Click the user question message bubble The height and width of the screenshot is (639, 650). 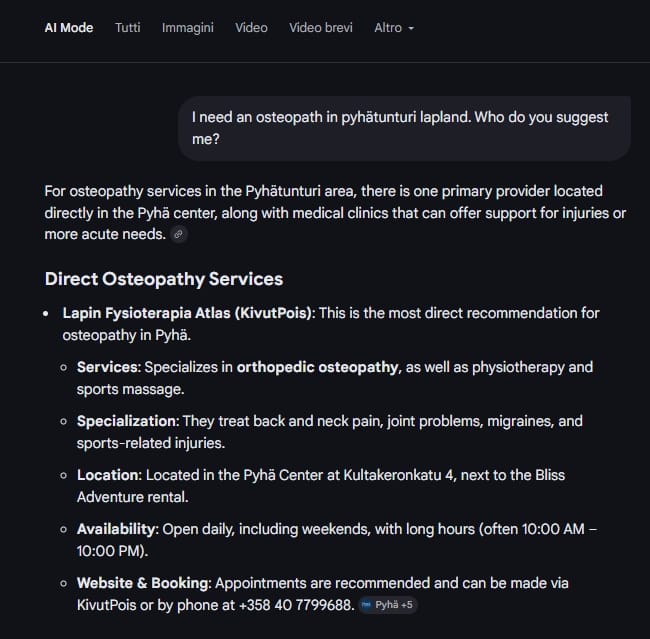404,128
